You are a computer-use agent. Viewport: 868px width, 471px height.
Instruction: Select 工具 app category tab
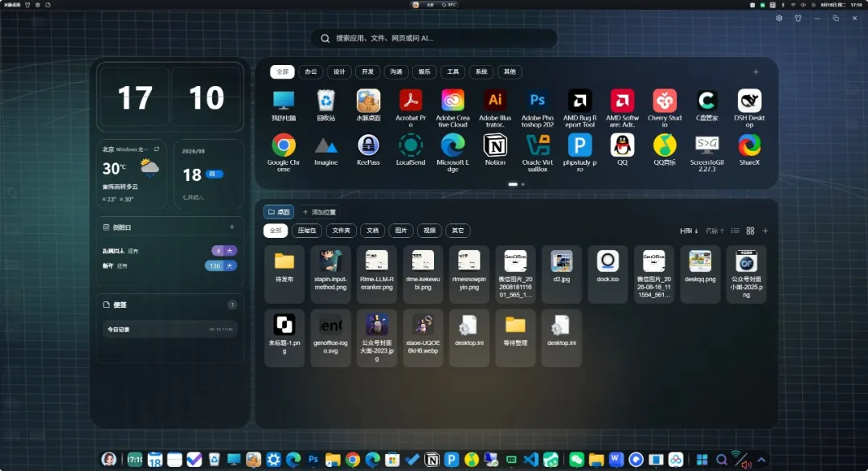tap(452, 72)
